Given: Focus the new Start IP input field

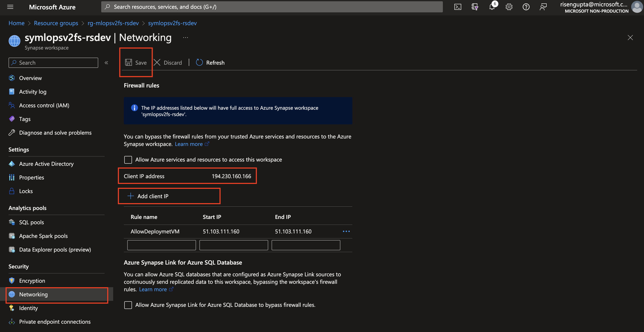Looking at the screenshot, I should pyautogui.click(x=234, y=245).
